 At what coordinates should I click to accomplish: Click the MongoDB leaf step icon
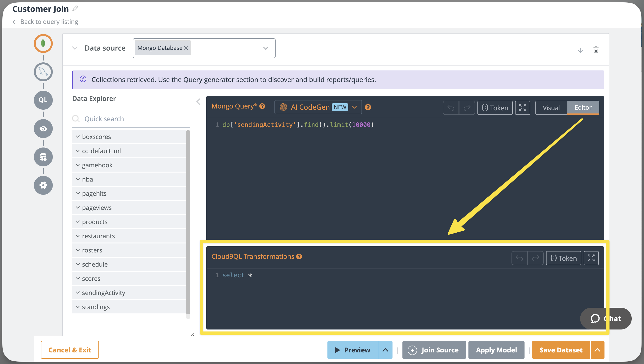(43, 43)
